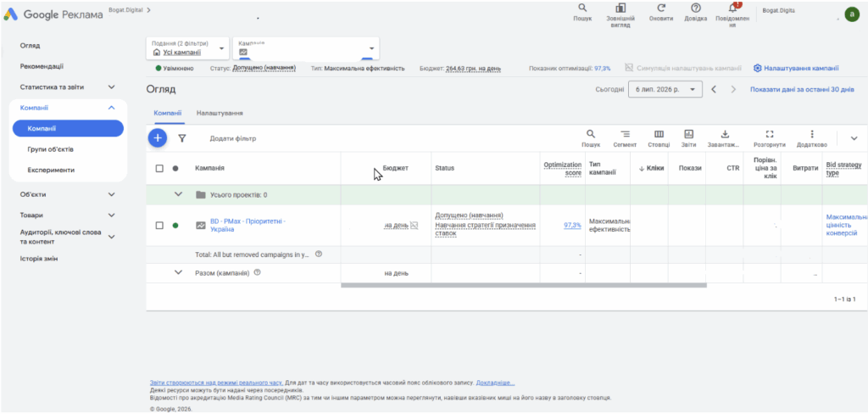Click the blue plus create campaign button
The width and height of the screenshot is (868, 414).
(x=157, y=138)
